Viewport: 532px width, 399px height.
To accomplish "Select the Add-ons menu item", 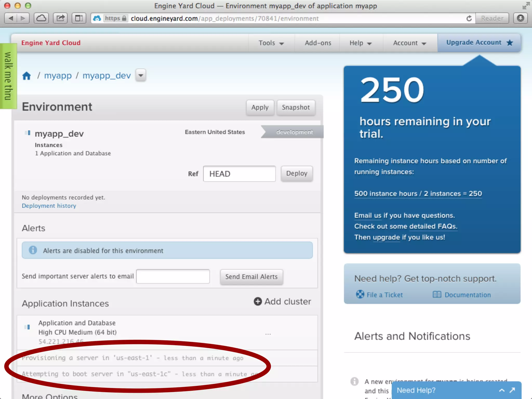I will click(x=318, y=43).
